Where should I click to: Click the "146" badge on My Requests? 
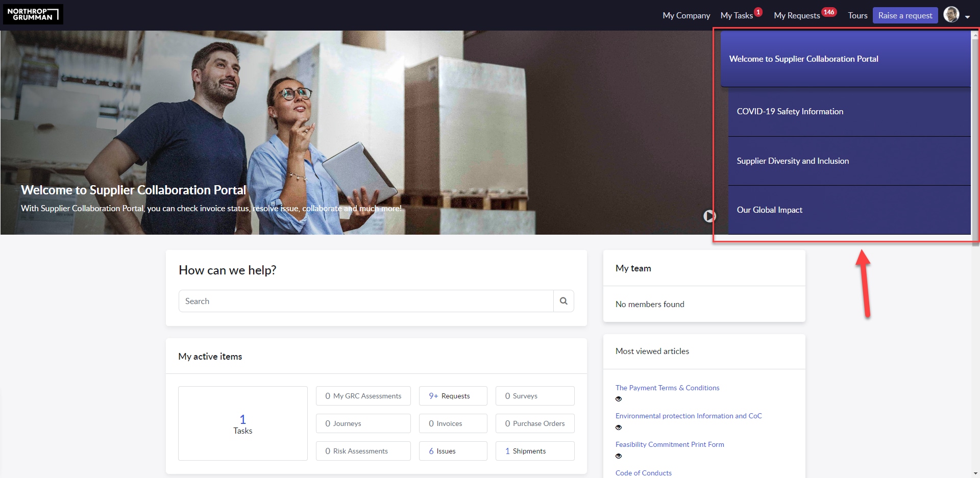coord(829,11)
